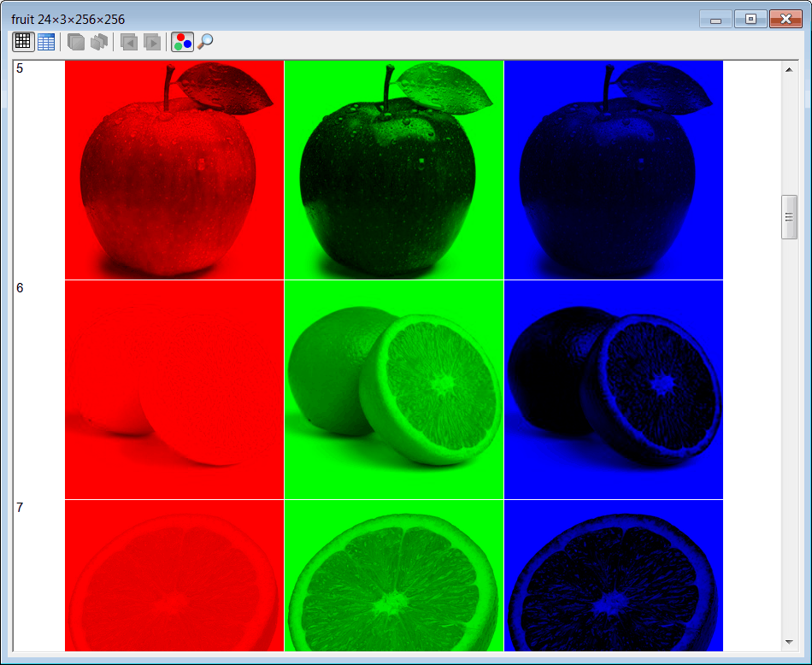The height and width of the screenshot is (665, 812).
Task: Select the blue channel apple image
Action: pos(614,170)
